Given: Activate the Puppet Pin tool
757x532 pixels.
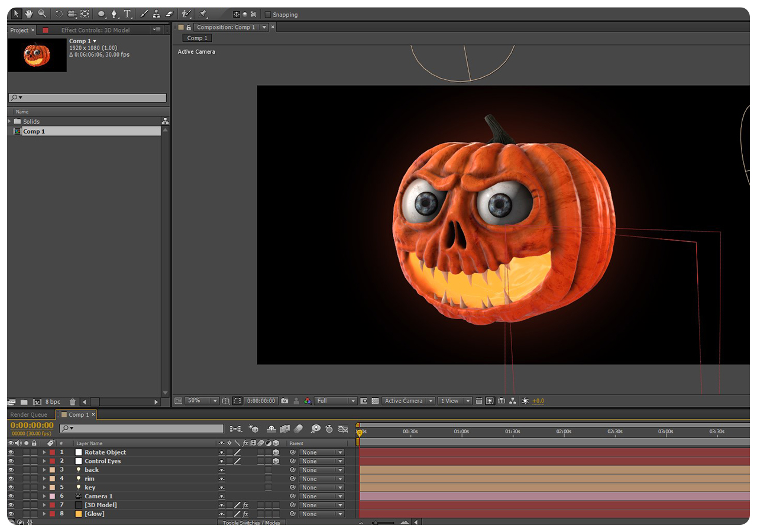Looking at the screenshot, I should [x=203, y=14].
